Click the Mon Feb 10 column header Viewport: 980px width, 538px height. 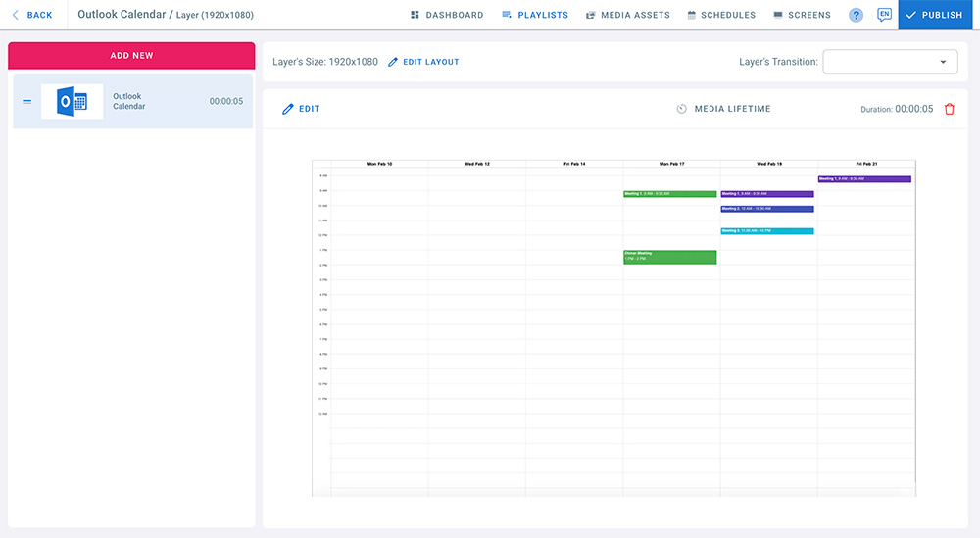click(379, 164)
